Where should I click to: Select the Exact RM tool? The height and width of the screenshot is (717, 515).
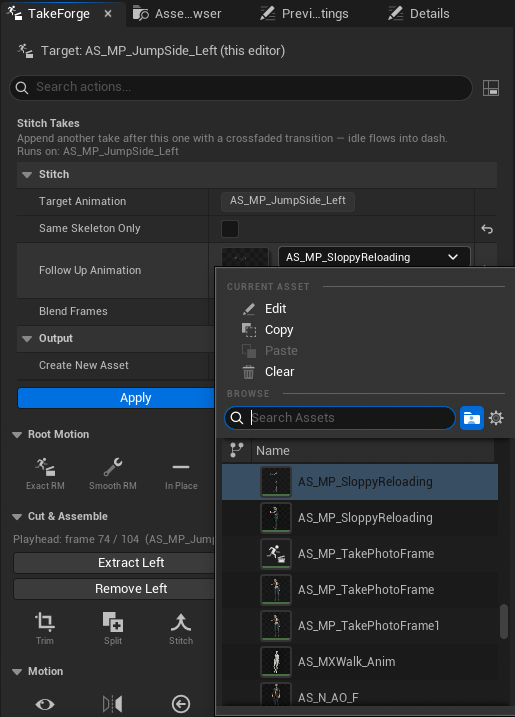[x=45, y=474]
